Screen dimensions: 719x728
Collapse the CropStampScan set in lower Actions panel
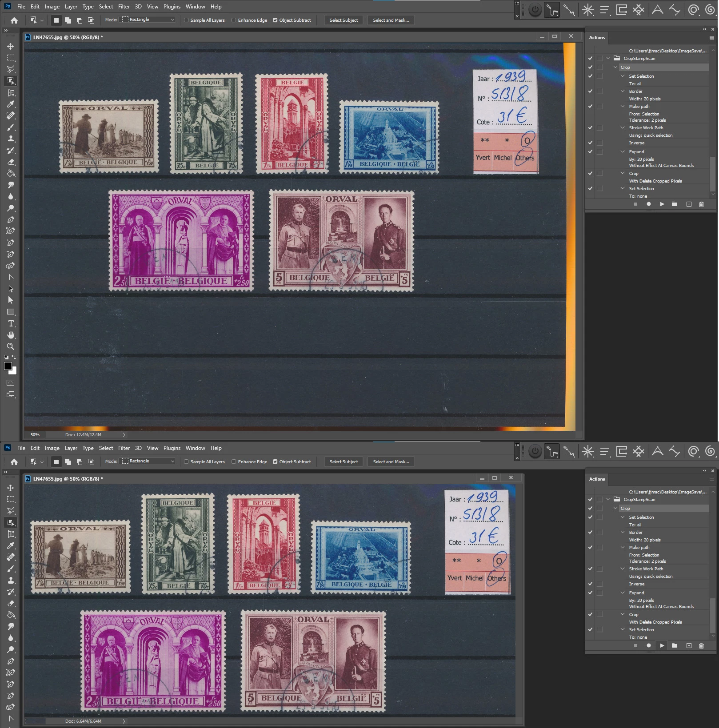coord(608,499)
